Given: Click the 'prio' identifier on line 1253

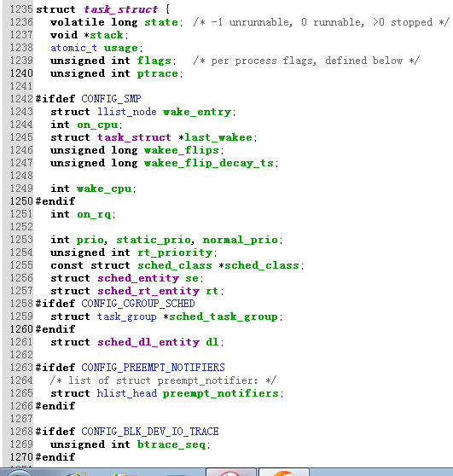Looking at the screenshot, I should [x=90, y=240].
